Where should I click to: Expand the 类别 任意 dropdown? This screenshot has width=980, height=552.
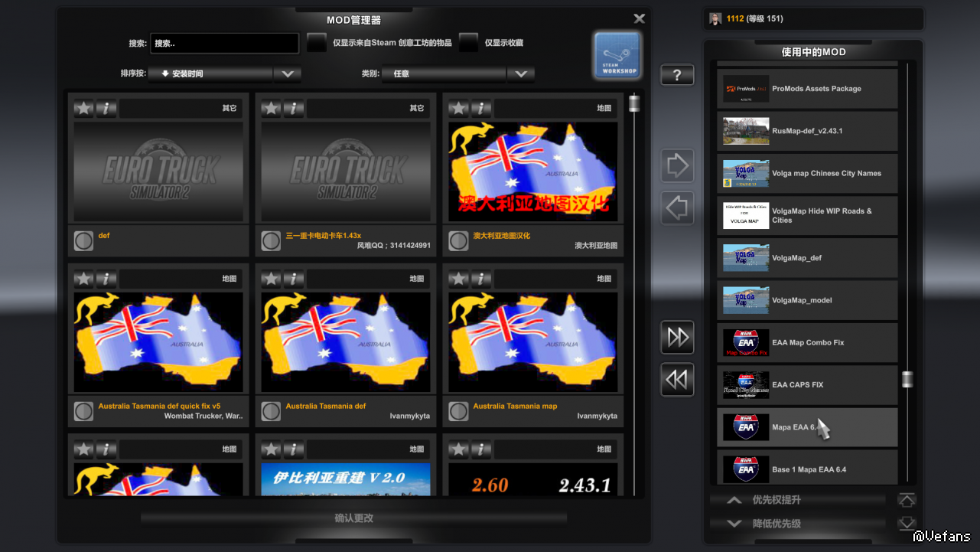point(520,74)
